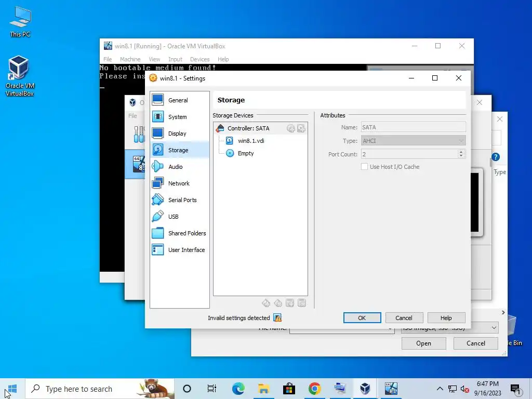This screenshot has width=532, height=399.
Task: Open the System settings category
Action: tap(179, 117)
